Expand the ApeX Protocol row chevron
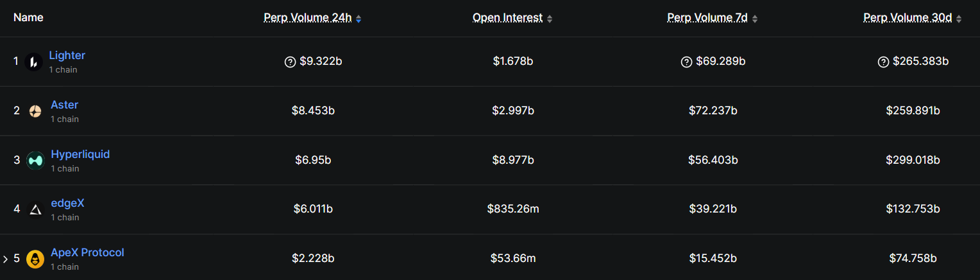 coord(5,259)
